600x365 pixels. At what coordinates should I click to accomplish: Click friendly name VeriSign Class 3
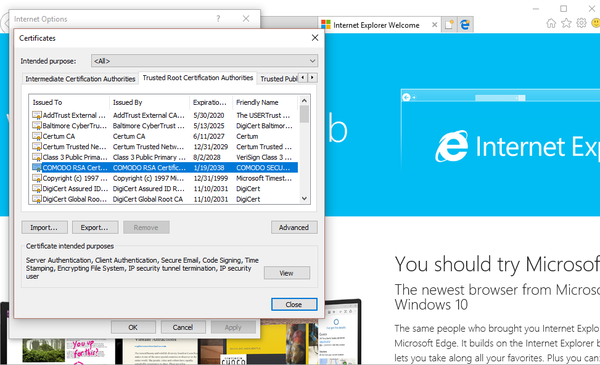(x=264, y=157)
